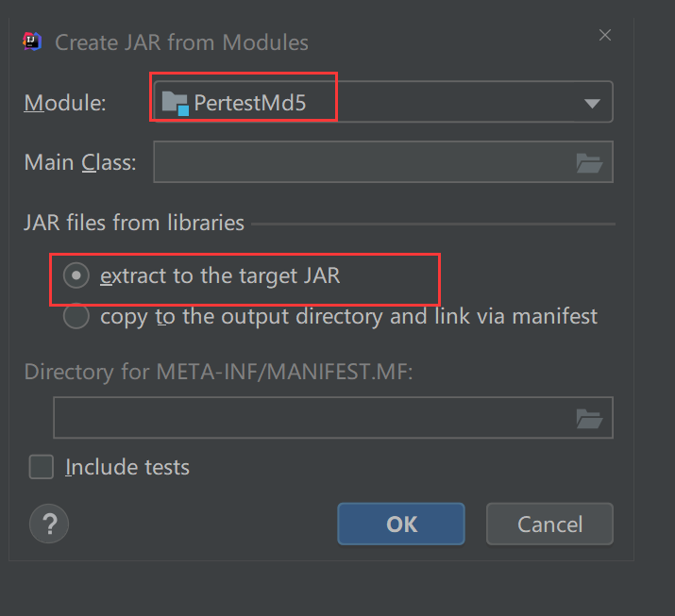The image size is (675, 616).
Task: Click the PertestMd5 module folder icon
Action: tap(176, 103)
